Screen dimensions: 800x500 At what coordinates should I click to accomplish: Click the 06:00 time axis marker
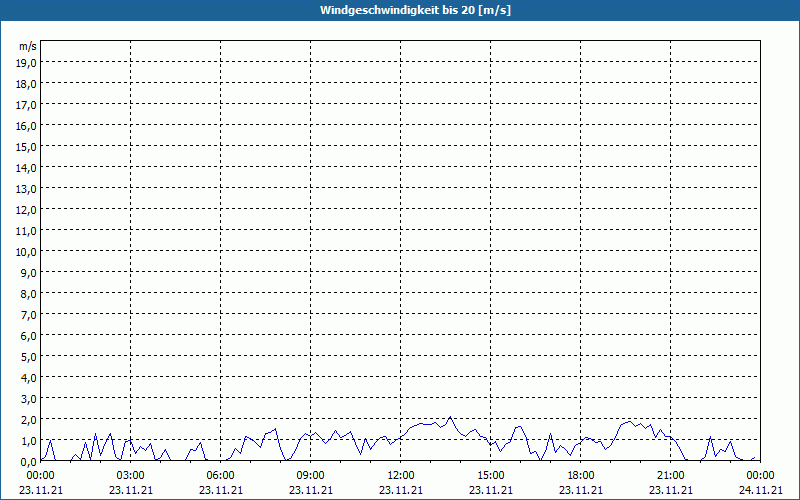click(x=220, y=476)
